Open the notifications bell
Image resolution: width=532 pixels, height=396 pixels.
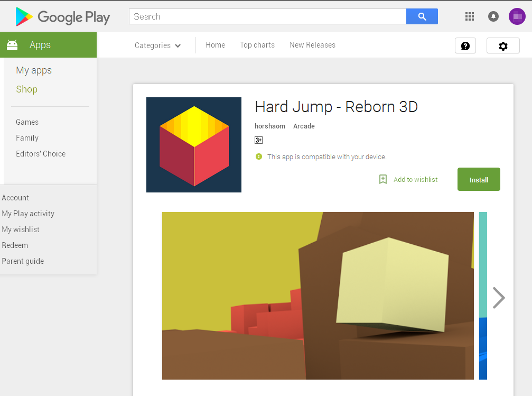(493, 16)
